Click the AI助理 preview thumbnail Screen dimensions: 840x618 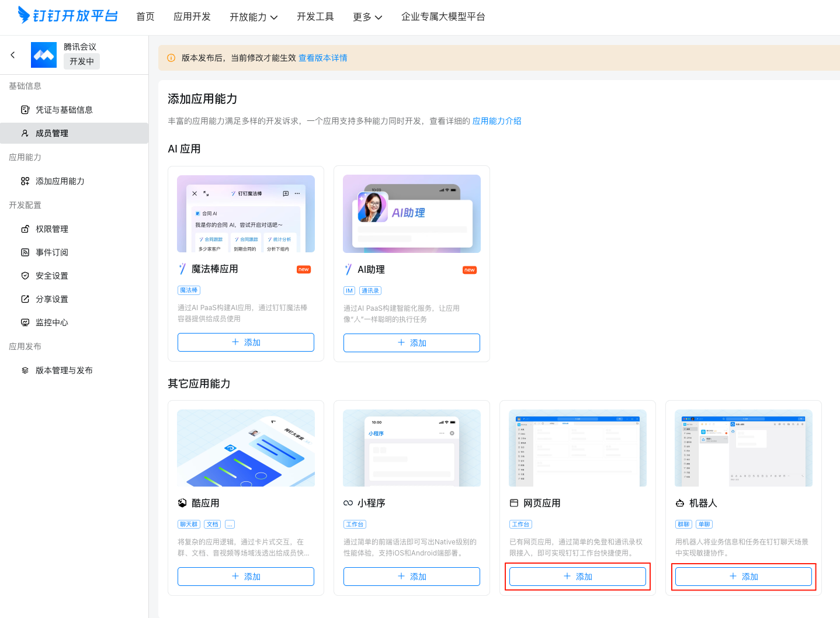tap(412, 214)
